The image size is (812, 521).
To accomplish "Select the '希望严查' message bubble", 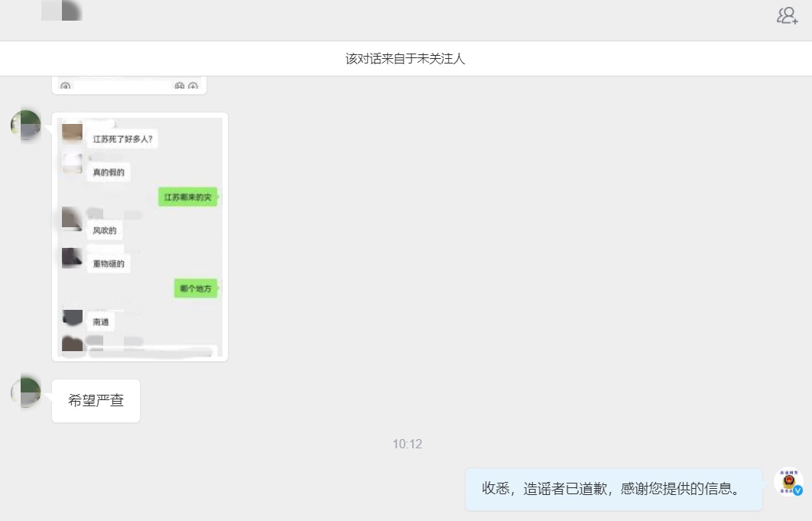I will tap(96, 401).
